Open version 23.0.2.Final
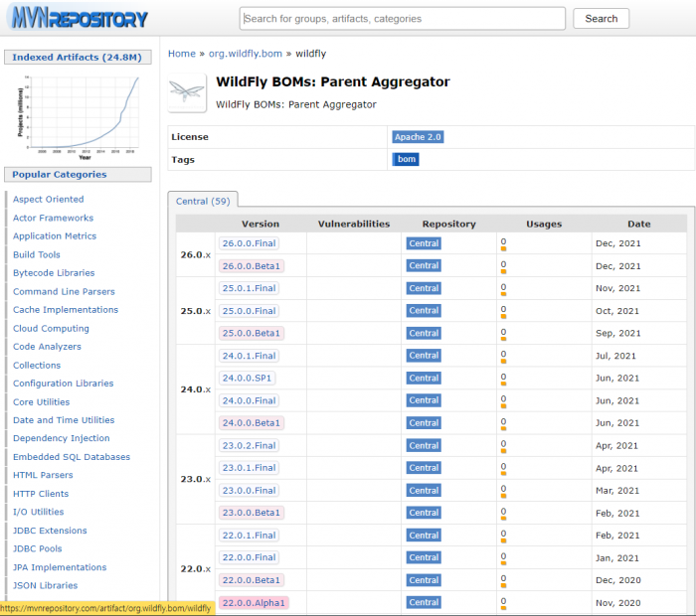The height and width of the screenshot is (616, 696). tap(249, 446)
